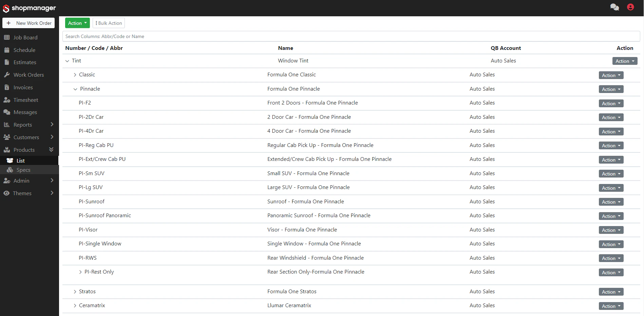The height and width of the screenshot is (316, 644).
Task: Click the user profile icon
Action: pyautogui.click(x=630, y=7)
